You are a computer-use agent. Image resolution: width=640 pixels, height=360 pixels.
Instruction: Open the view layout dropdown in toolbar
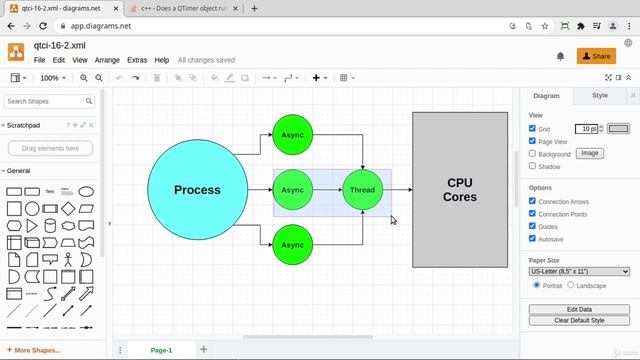click(18, 78)
